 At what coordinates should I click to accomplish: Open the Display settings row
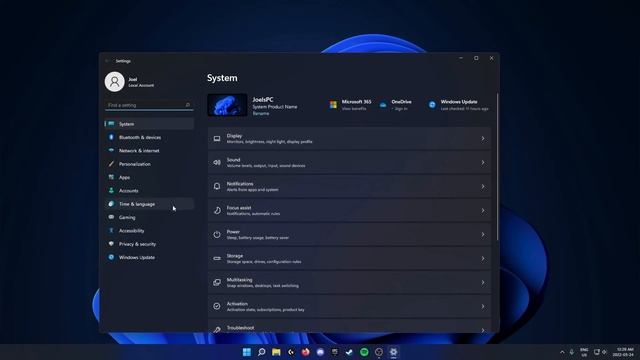349,138
